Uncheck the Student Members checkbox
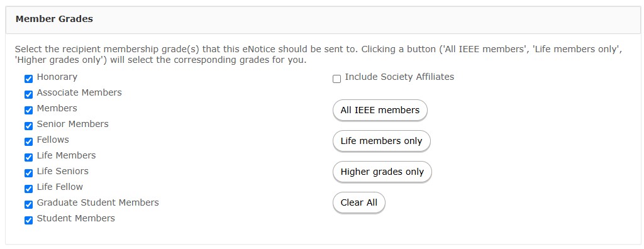Image resolution: width=644 pixels, height=249 pixels. click(x=28, y=220)
